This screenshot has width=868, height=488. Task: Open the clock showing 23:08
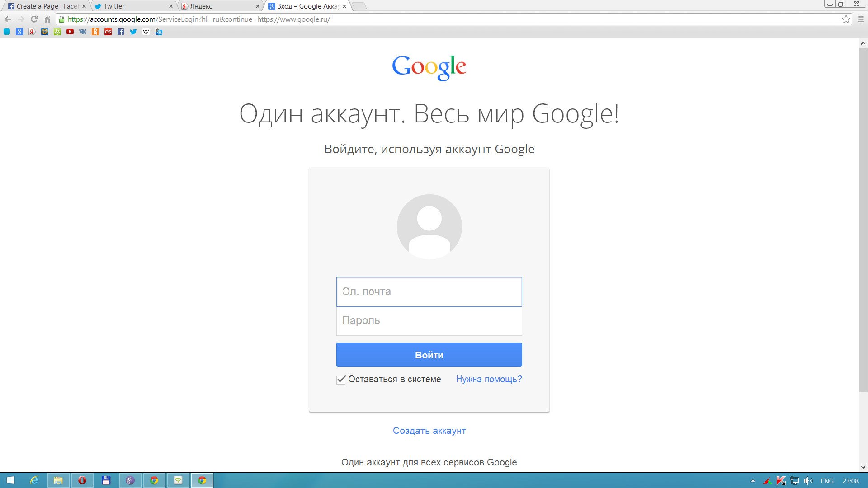click(x=850, y=481)
